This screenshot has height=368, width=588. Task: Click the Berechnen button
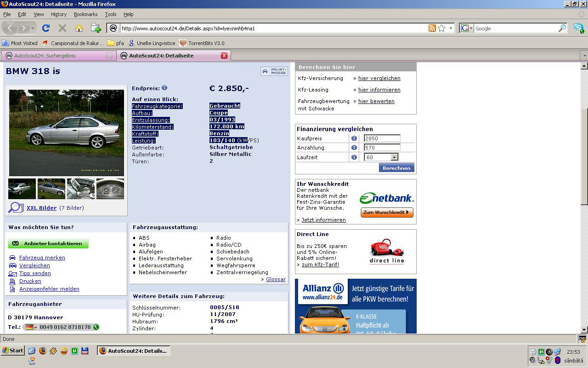pyautogui.click(x=396, y=168)
